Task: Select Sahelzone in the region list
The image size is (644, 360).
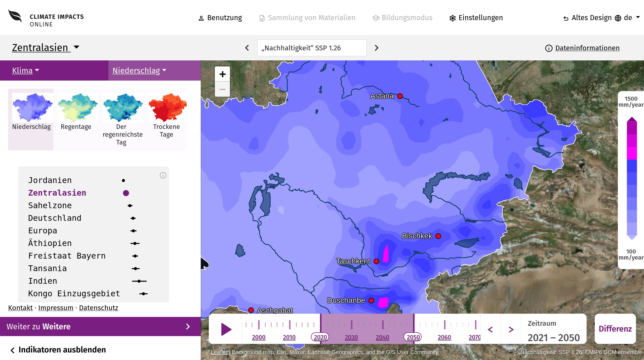Action: pos(50,205)
